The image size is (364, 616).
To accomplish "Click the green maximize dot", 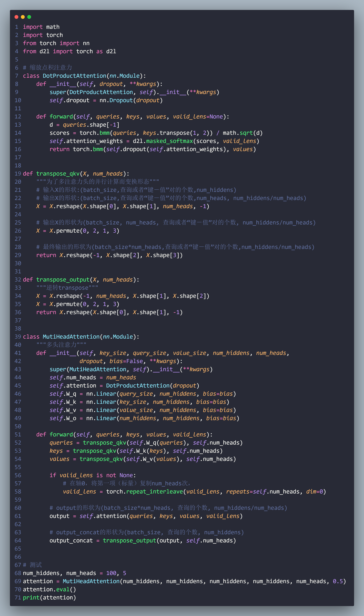I will (x=29, y=17).
